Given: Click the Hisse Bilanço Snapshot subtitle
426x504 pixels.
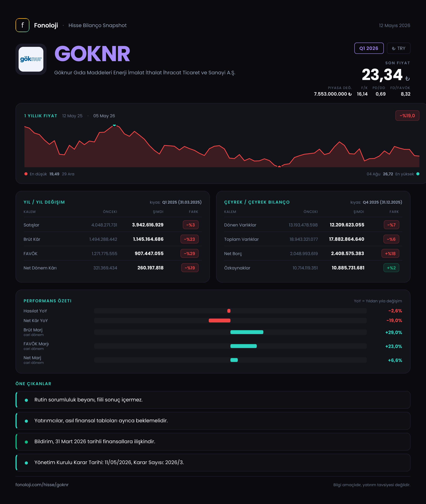Looking at the screenshot, I should (x=97, y=25).
